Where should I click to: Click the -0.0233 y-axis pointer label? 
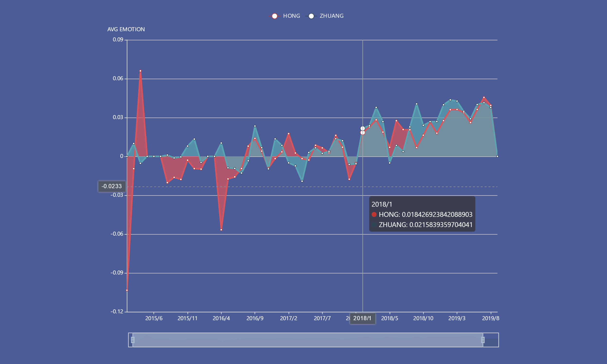(112, 186)
